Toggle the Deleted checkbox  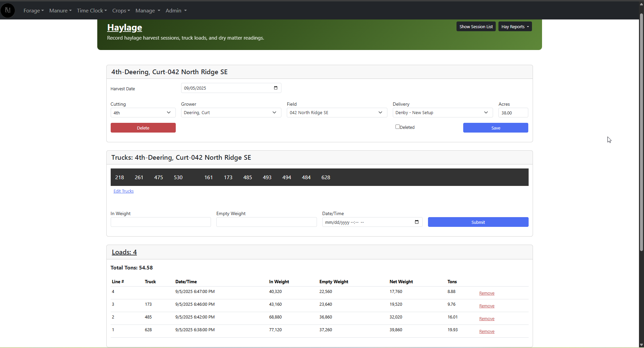pos(397,127)
